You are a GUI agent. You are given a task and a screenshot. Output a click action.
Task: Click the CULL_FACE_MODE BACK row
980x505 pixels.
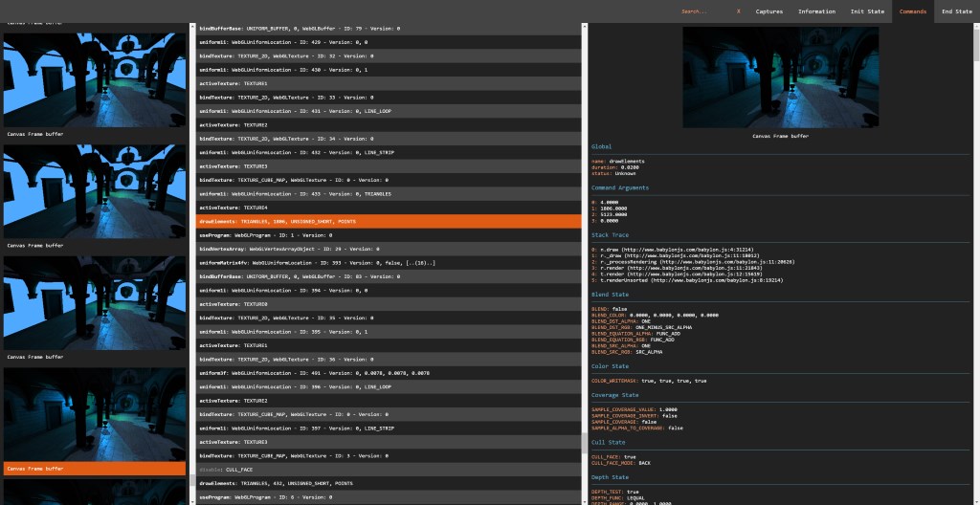(621, 463)
